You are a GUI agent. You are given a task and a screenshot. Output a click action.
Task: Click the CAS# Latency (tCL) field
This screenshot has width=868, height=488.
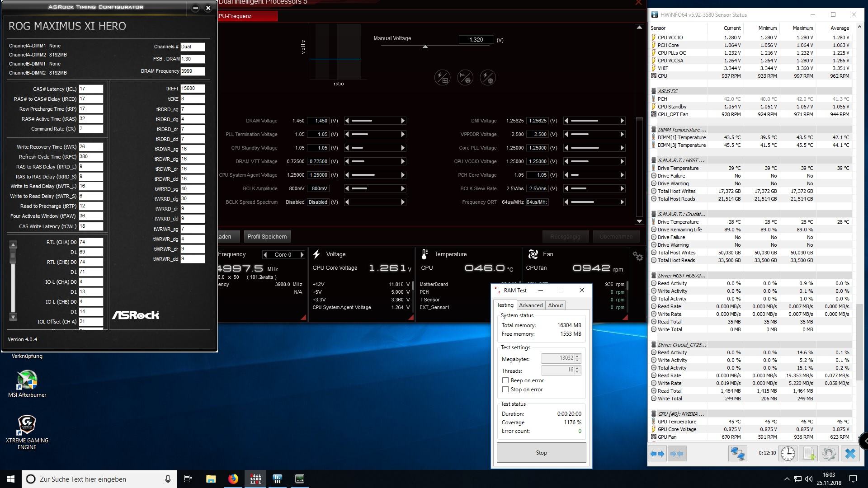tap(91, 89)
